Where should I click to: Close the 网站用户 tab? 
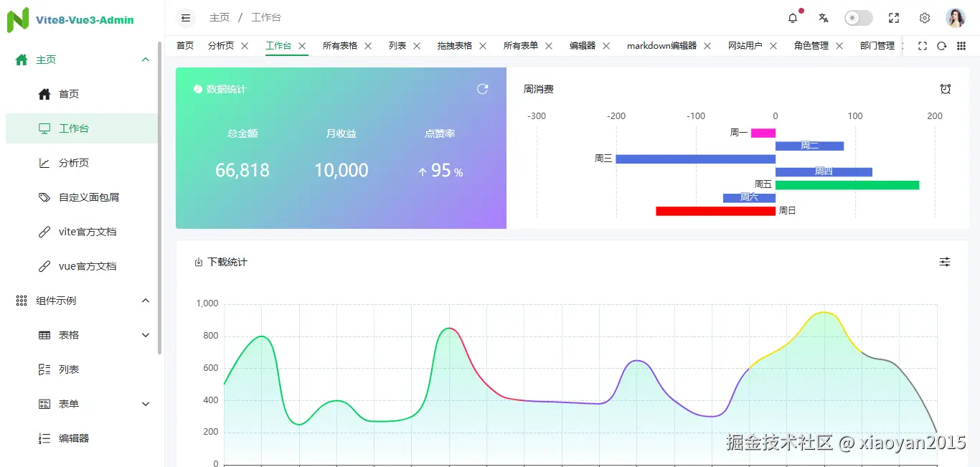pyautogui.click(x=773, y=46)
